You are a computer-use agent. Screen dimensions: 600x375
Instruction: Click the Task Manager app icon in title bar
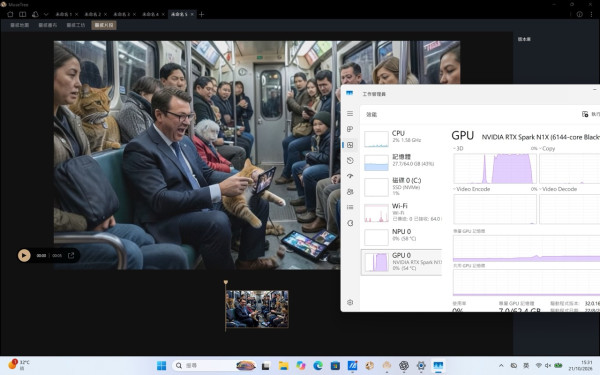point(349,93)
